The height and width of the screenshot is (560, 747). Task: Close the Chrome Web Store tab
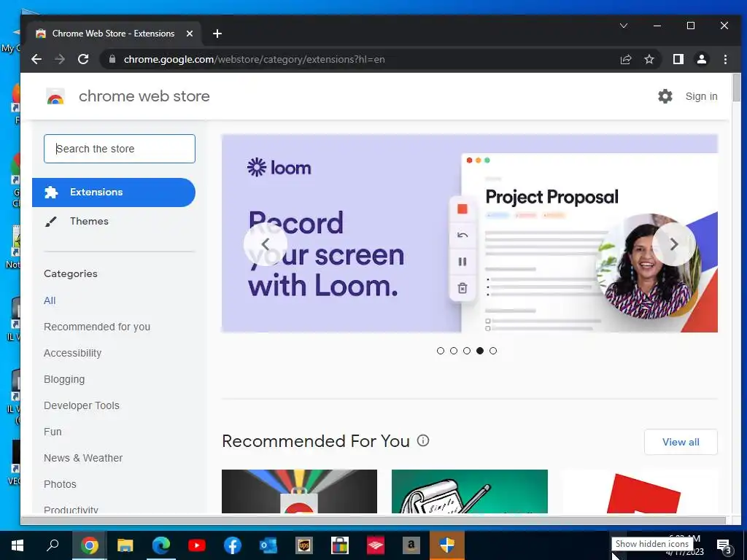click(190, 34)
